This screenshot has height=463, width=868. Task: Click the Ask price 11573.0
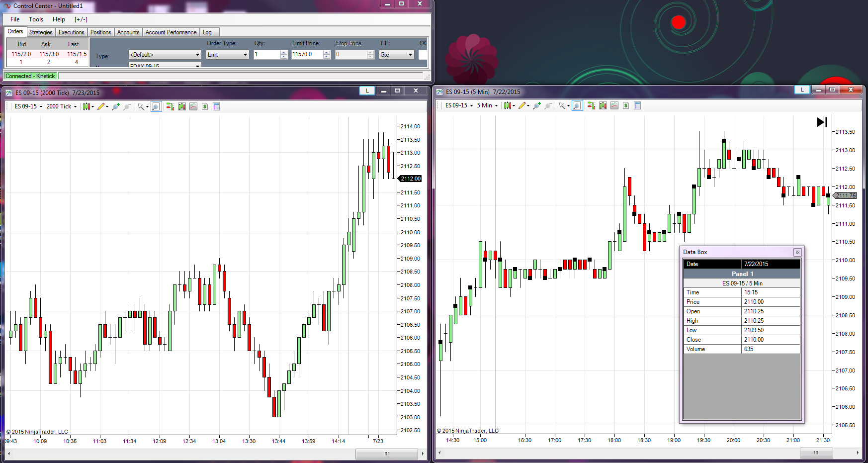point(49,54)
